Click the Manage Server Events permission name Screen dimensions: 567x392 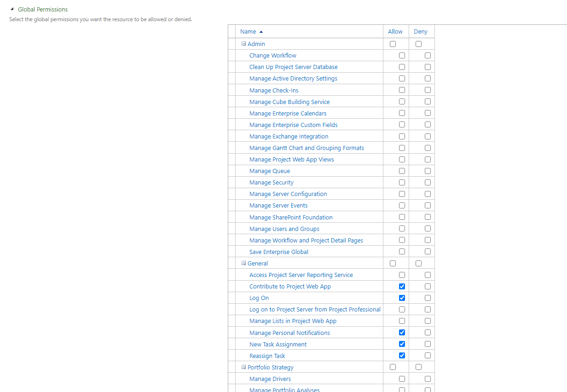[278, 206]
